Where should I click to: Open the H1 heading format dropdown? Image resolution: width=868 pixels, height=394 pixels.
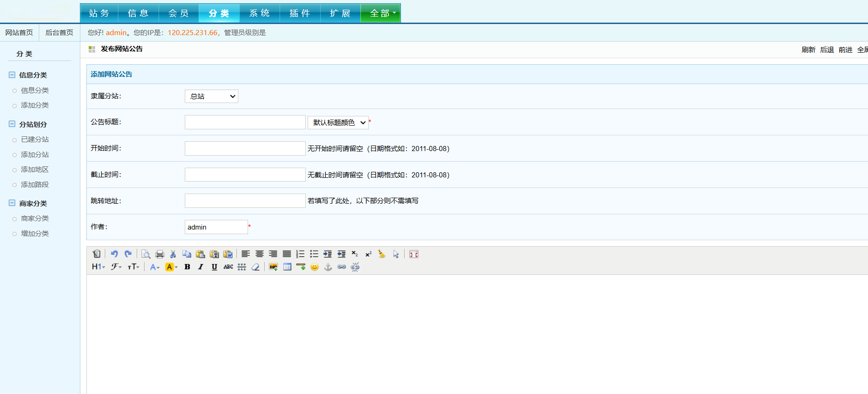pos(98,267)
